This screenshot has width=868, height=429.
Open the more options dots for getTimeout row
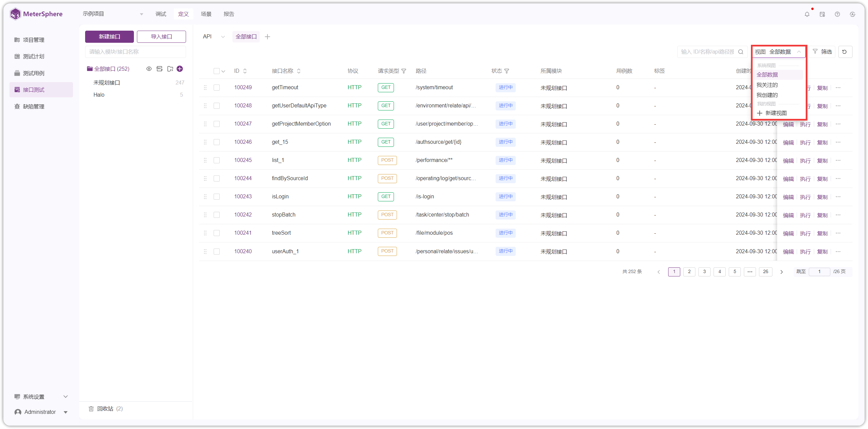click(x=838, y=88)
